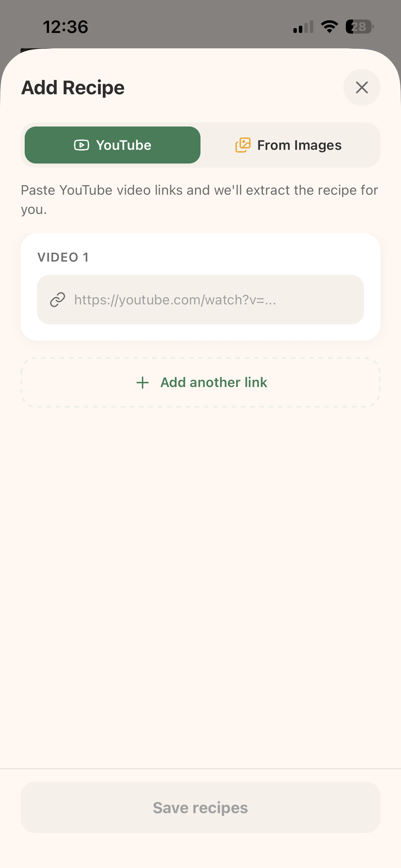Image resolution: width=401 pixels, height=868 pixels.
Task: Tap the plus icon to add link
Action: coord(143,383)
